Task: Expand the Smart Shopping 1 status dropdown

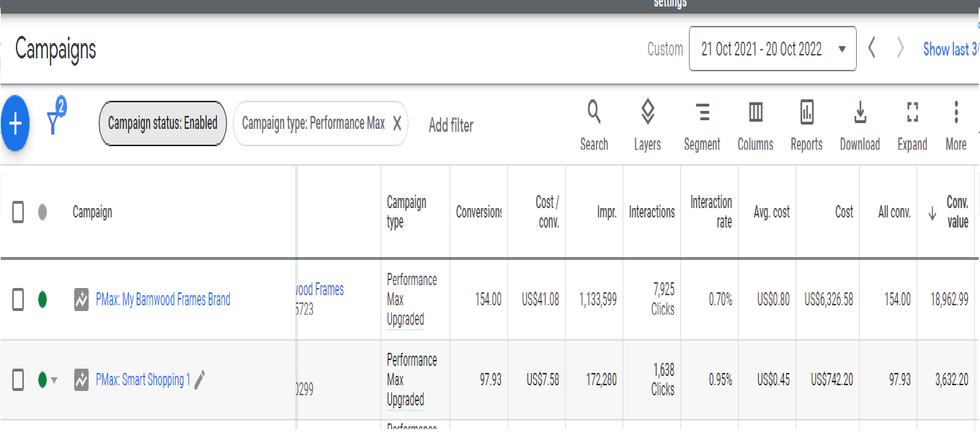Action: pos(54,380)
